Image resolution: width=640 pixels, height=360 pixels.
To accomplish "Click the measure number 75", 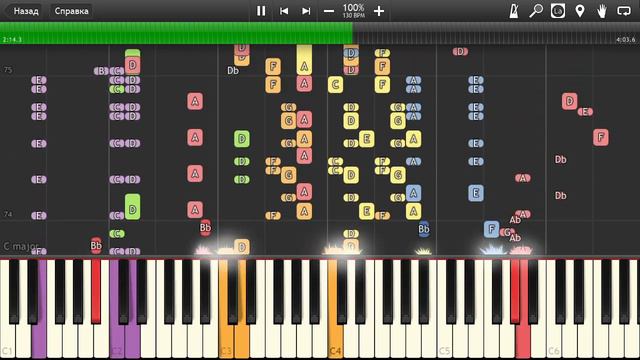I will [8, 70].
